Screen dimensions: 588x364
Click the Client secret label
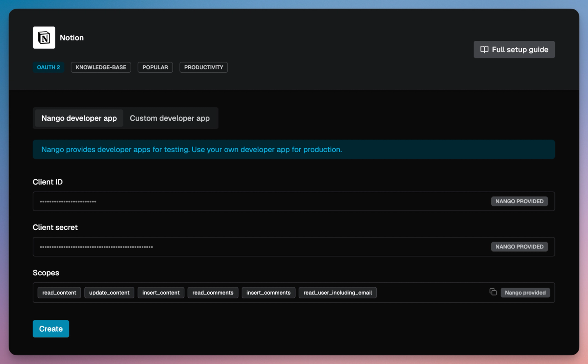pos(55,227)
